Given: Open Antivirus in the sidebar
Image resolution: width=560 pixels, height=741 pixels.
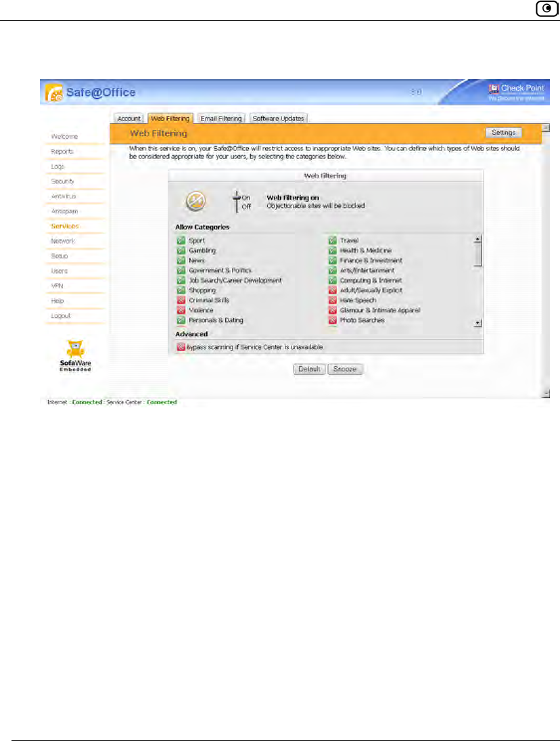Looking at the screenshot, I should [x=64, y=196].
